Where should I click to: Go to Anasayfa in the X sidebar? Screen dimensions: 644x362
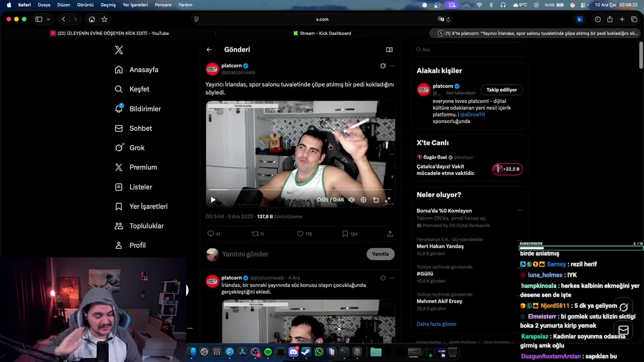coord(136,69)
